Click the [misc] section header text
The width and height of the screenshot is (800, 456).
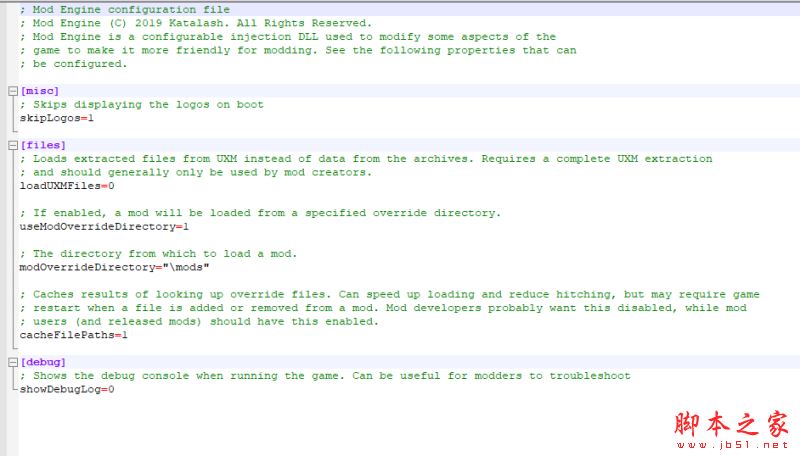[x=40, y=91]
